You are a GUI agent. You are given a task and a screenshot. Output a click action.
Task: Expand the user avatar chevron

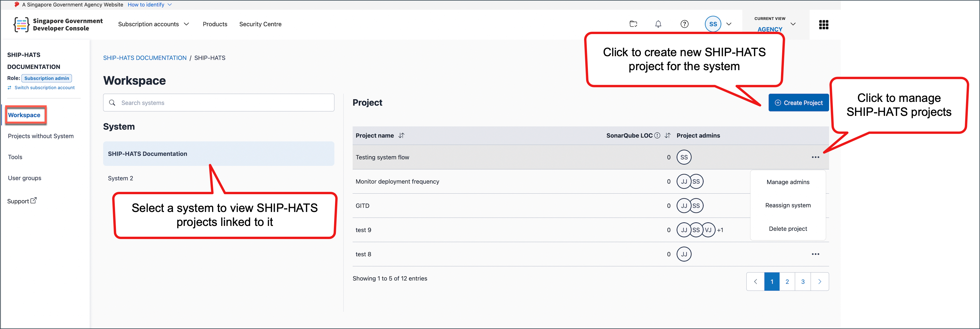(729, 24)
